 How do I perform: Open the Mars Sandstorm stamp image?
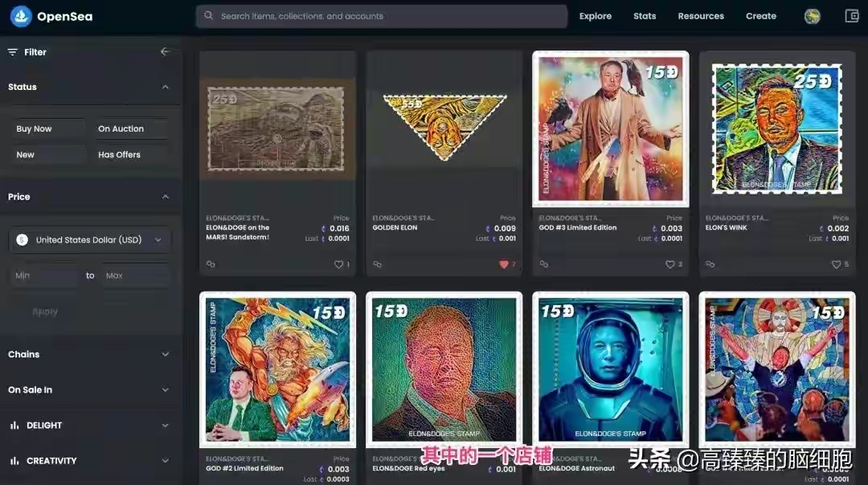277,129
